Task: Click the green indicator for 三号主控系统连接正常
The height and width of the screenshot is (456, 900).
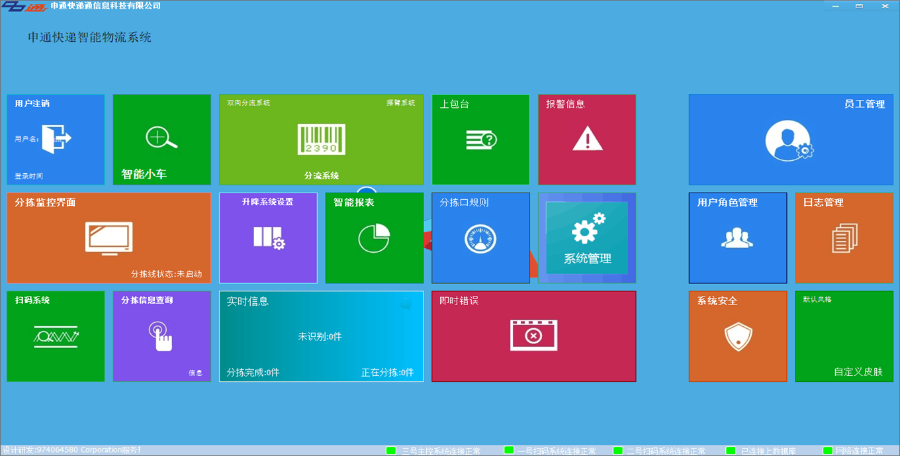Action: tap(391, 451)
